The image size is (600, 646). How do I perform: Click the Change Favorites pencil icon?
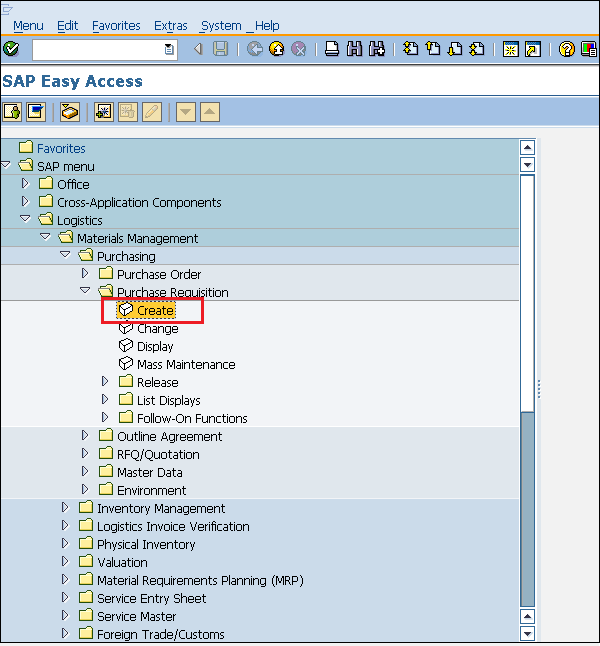click(152, 112)
